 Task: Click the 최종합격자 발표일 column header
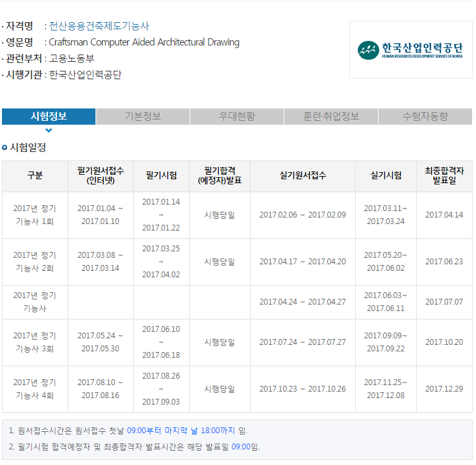pyautogui.click(x=444, y=176)
